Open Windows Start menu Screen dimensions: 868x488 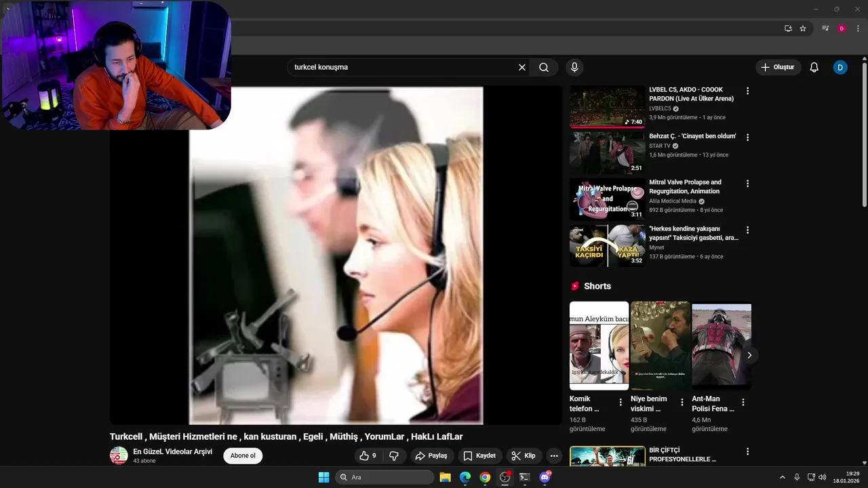pyautogui.click(x=323, y=477)
